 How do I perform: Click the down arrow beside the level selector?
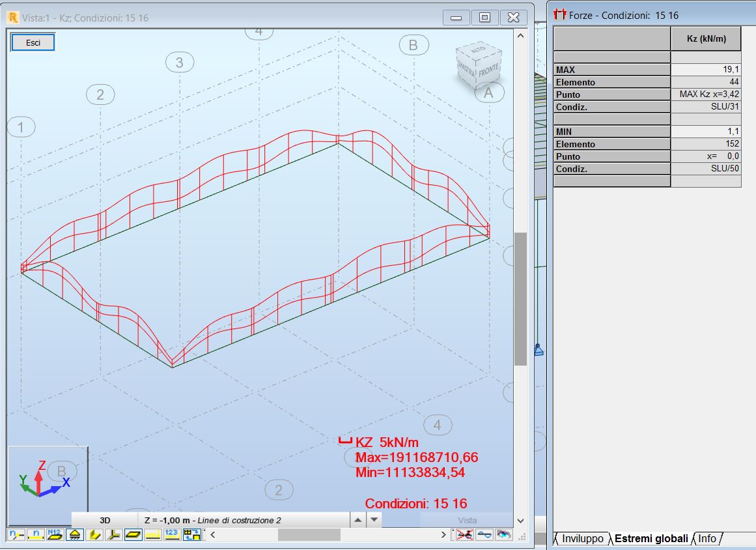coord(372,520)
